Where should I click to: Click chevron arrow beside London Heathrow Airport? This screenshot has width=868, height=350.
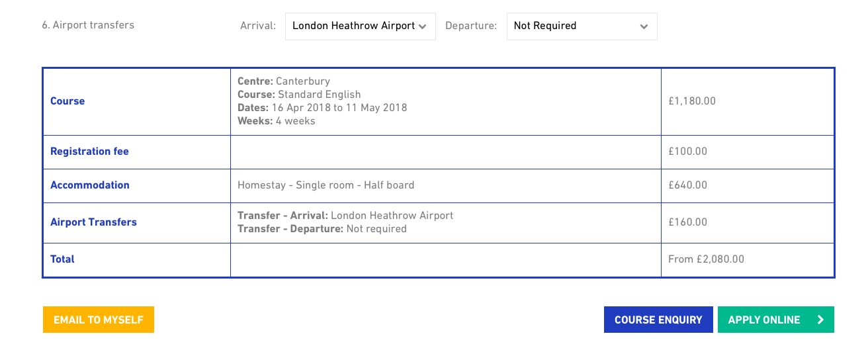423,26
